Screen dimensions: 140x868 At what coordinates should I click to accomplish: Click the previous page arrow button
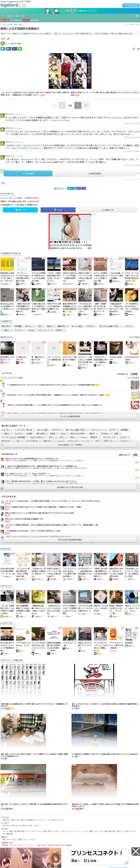[62, 106]
